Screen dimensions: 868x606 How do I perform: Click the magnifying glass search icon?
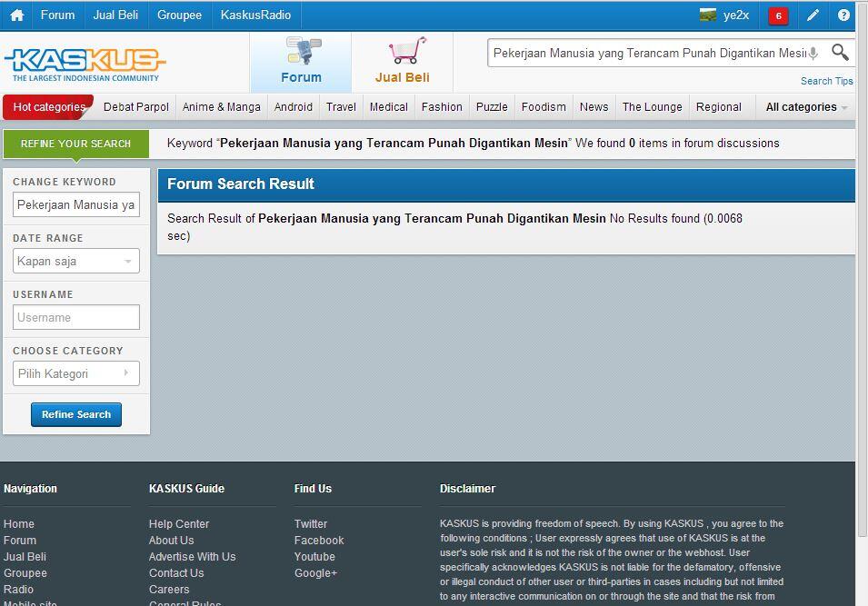click(x=840, y=53)
